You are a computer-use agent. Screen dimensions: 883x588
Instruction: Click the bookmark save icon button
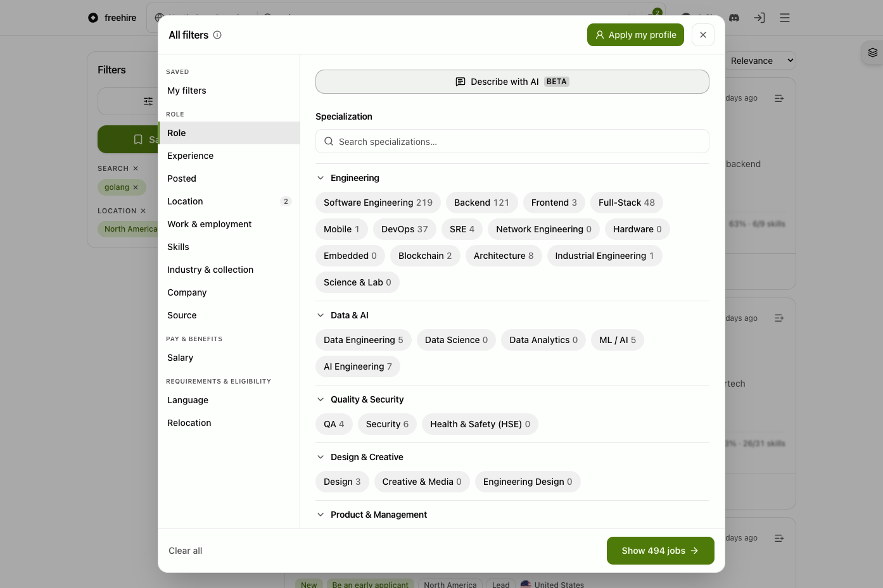coord(138,139)
